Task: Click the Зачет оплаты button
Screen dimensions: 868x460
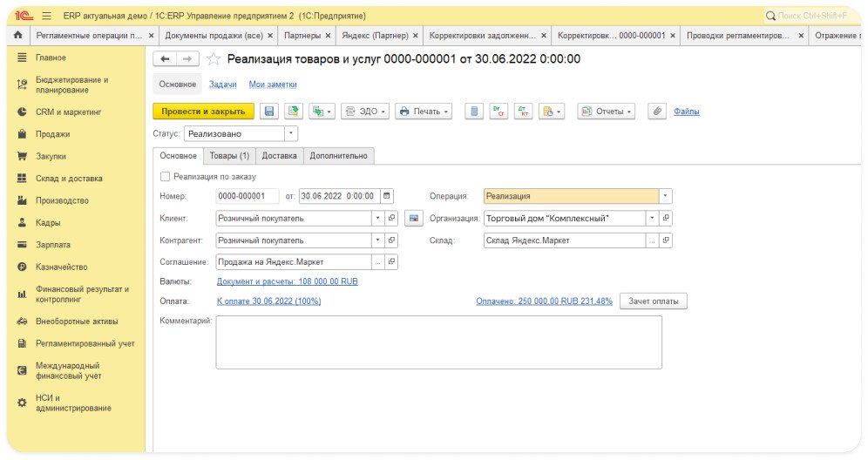Action: [x=653, y=301]
